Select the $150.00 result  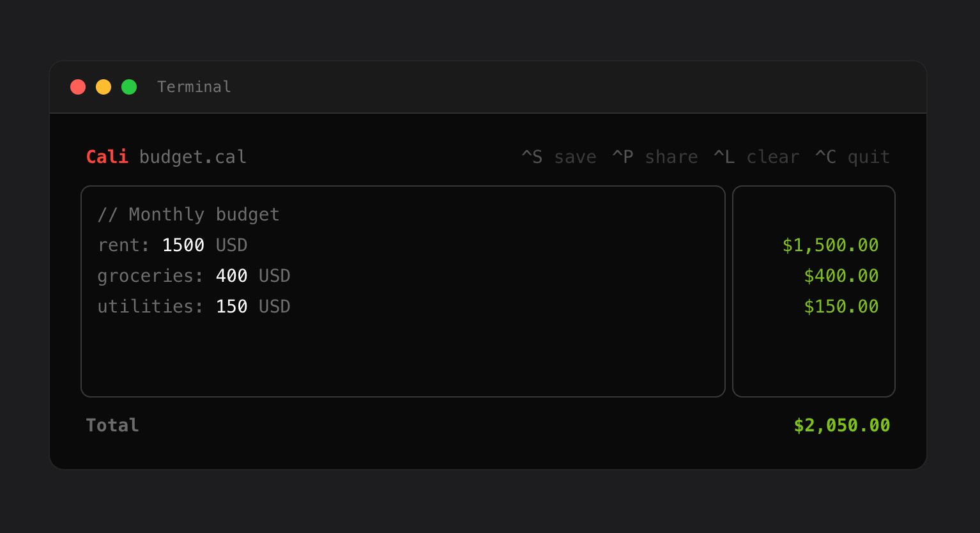point(841,307)
